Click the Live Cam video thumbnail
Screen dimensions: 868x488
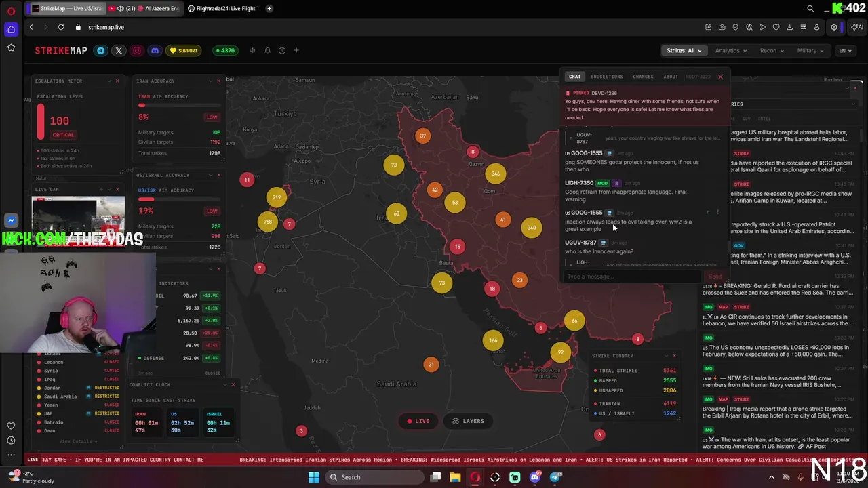(78, 220)
